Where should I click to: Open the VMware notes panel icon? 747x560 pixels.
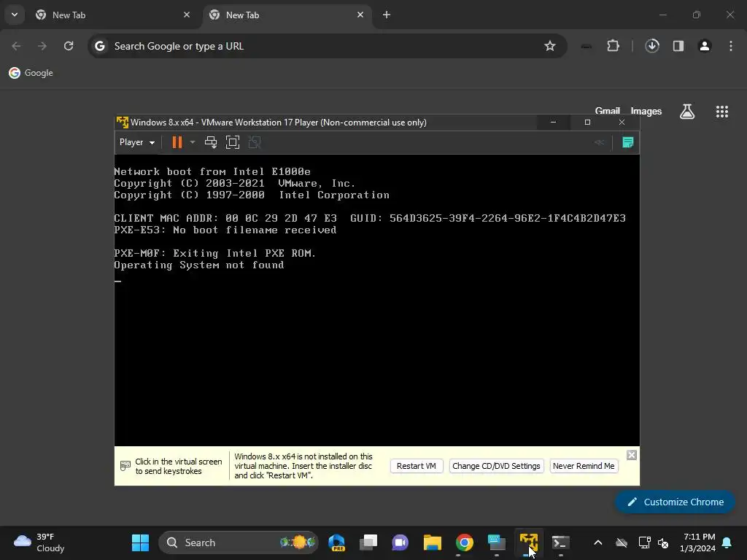coord(628,142)
